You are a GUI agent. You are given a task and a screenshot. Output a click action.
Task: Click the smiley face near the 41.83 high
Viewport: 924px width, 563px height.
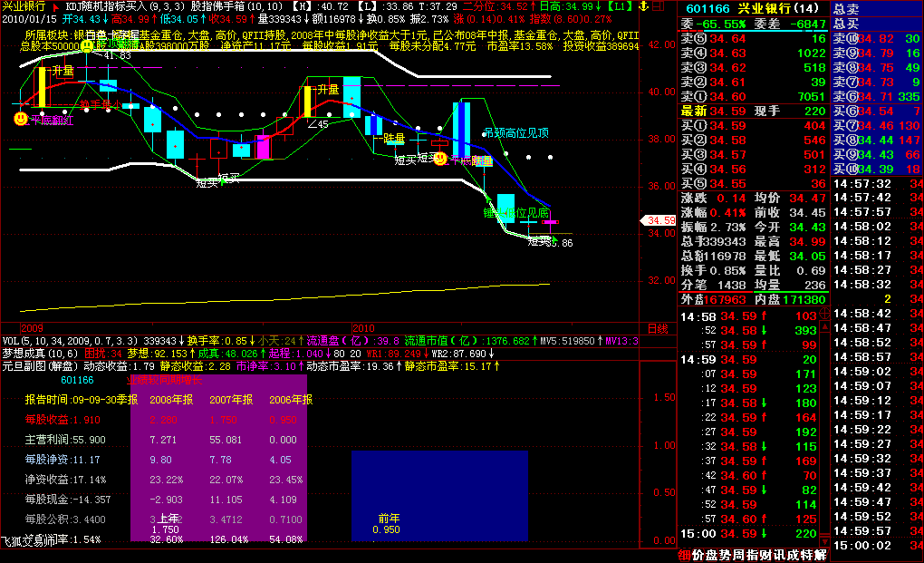86,46
